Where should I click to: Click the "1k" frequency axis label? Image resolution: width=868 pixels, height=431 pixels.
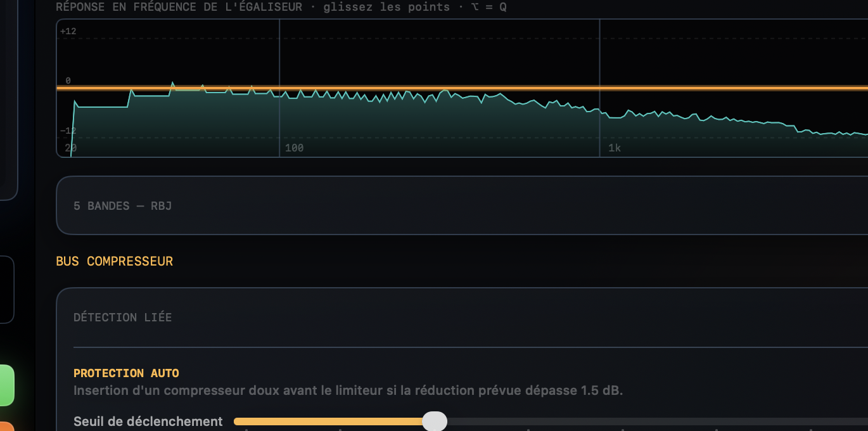(615, 148)
